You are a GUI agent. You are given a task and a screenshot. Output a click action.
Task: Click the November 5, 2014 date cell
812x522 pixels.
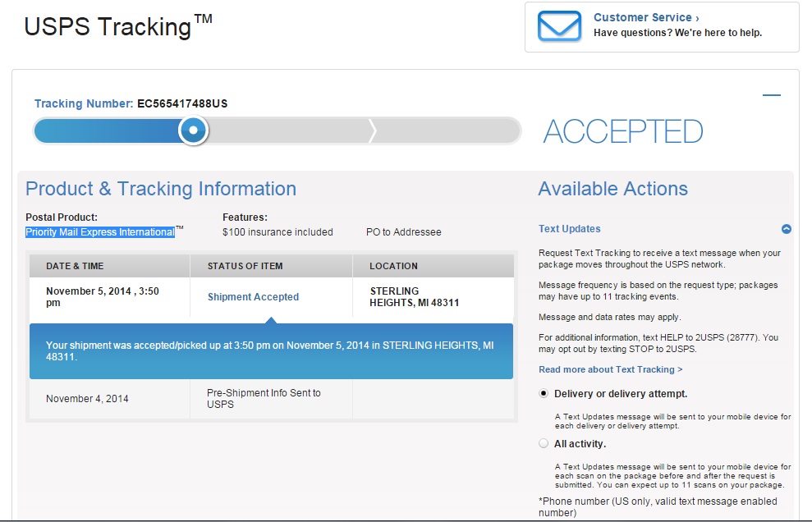(x=103, y=297)
